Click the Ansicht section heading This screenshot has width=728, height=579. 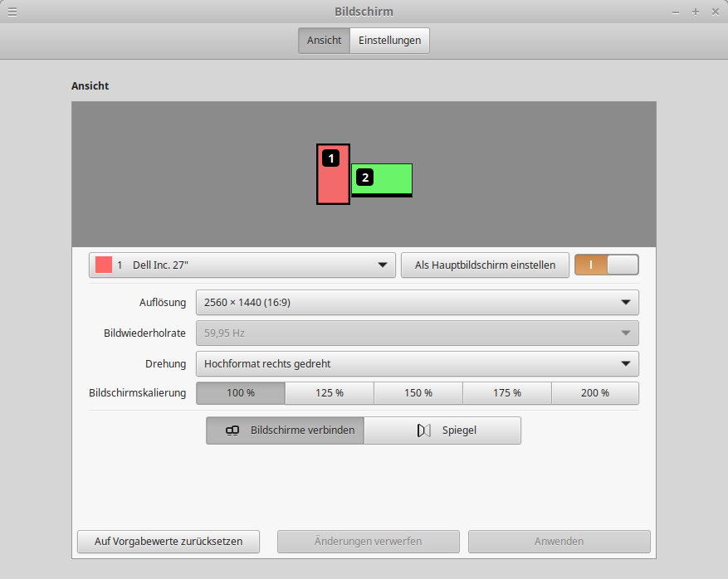click(x=90, y=85)
